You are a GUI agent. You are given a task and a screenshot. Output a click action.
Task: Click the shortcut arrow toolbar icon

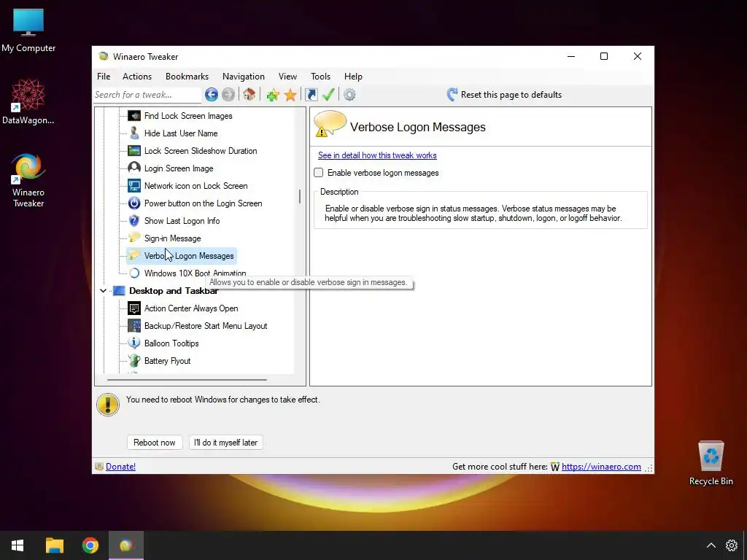coord(311,95)
